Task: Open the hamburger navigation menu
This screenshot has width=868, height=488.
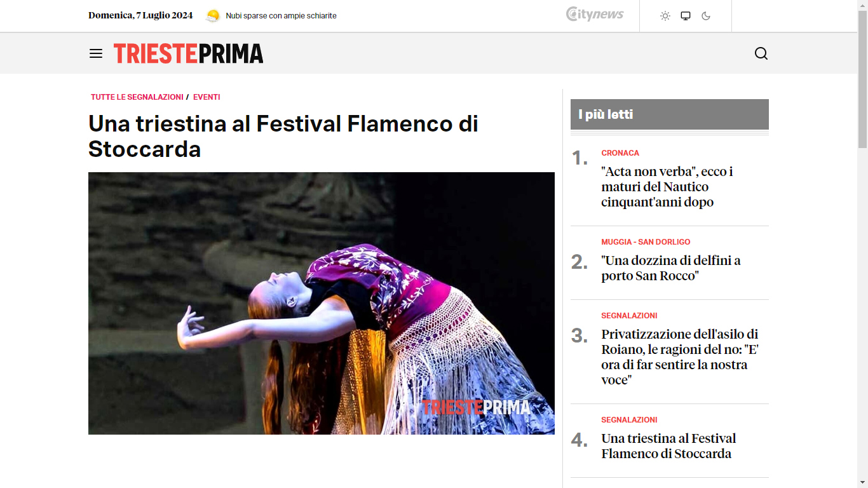Action: point(96,53)
